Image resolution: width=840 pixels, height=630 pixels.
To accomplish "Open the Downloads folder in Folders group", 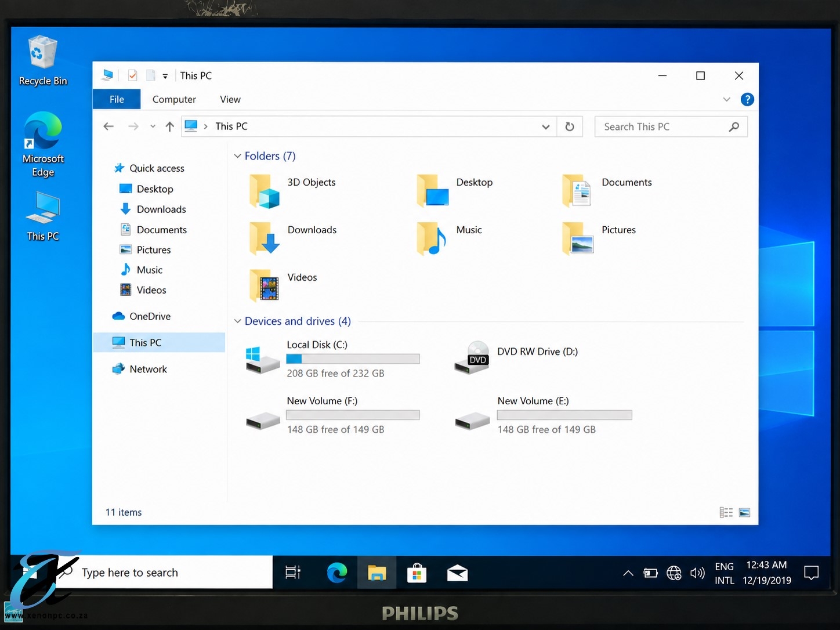I will pyautogui.click(x=292, y=238).
